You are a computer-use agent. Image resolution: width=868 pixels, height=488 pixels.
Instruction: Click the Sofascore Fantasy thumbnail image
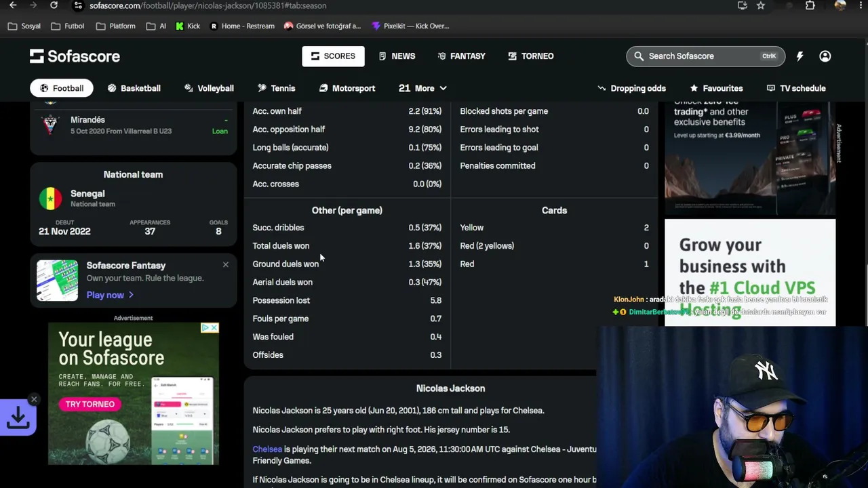pos(57,280)
